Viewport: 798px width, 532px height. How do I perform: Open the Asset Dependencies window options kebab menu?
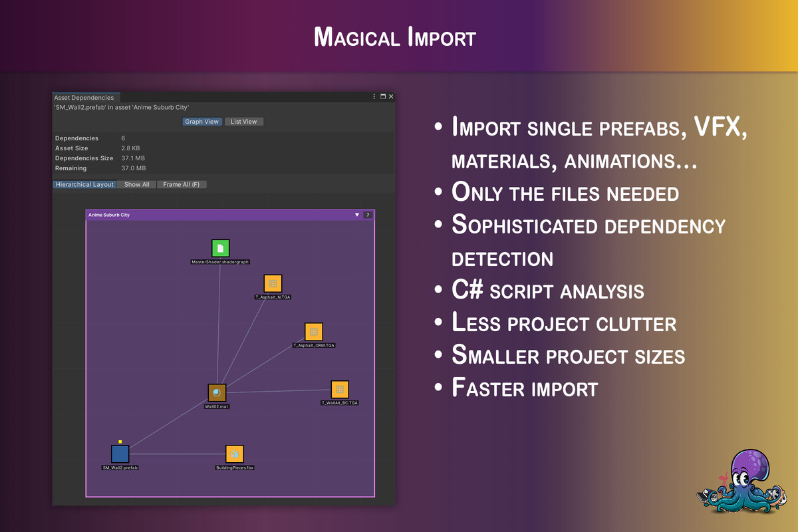(x=374, y=96)
